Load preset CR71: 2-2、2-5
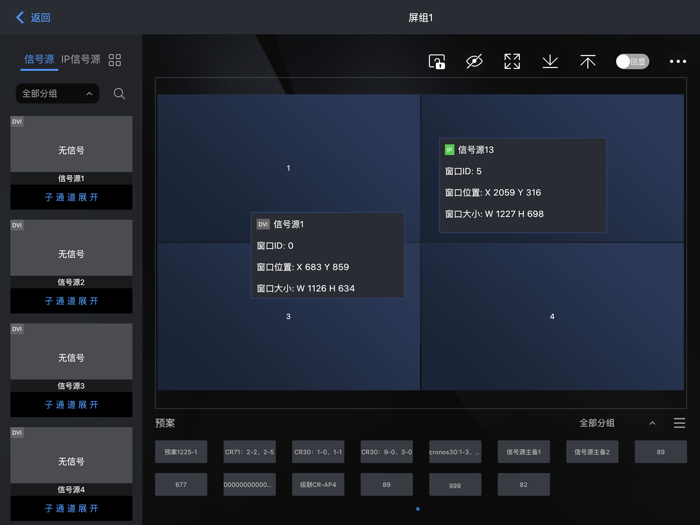The image size is (700, 525). click(250, 452)
